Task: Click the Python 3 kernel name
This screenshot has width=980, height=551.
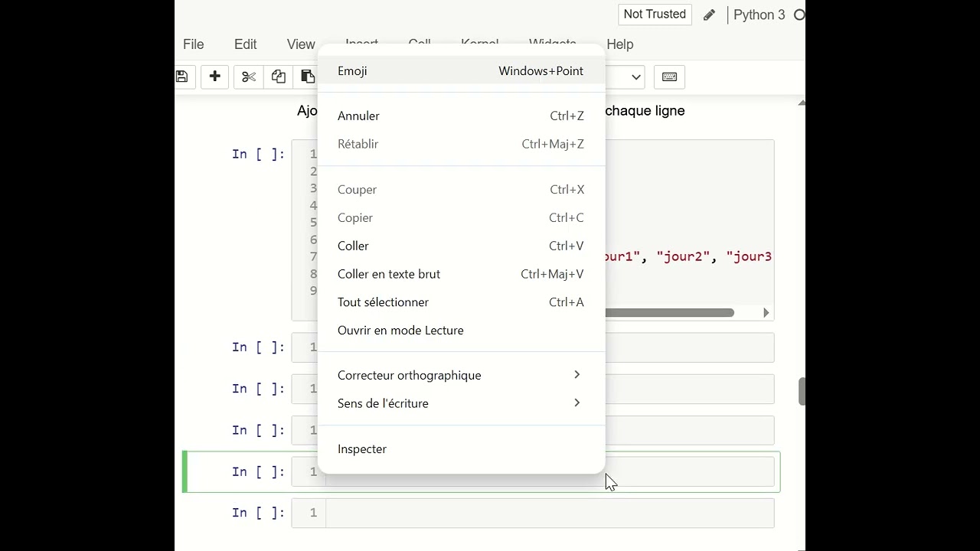Action: pos(759,15)
